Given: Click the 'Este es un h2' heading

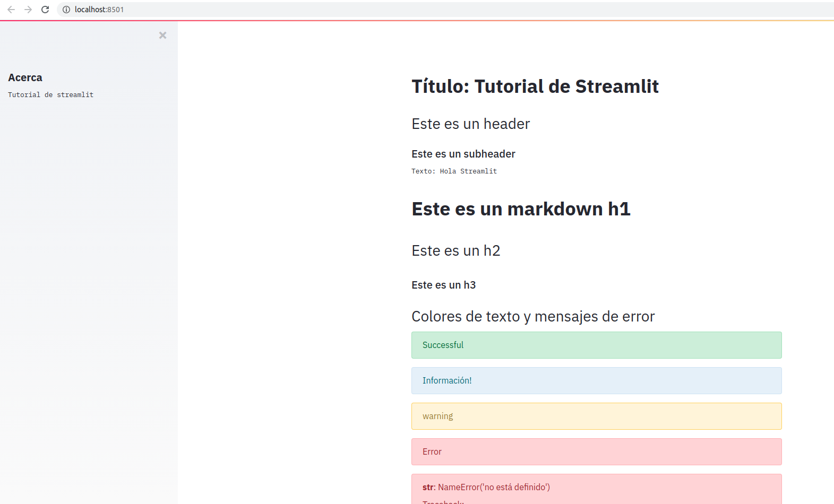Looking at the screenshot, I should [455, 250].
